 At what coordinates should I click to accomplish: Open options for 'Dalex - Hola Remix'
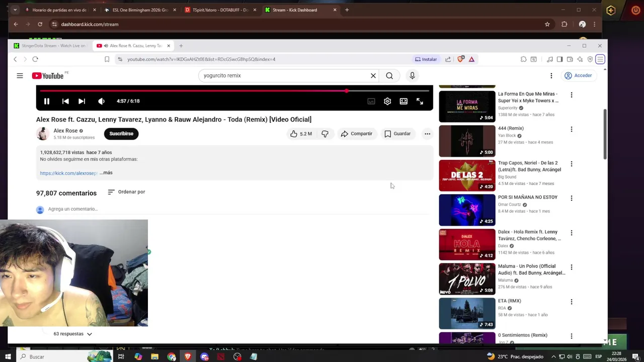point(571,233)
